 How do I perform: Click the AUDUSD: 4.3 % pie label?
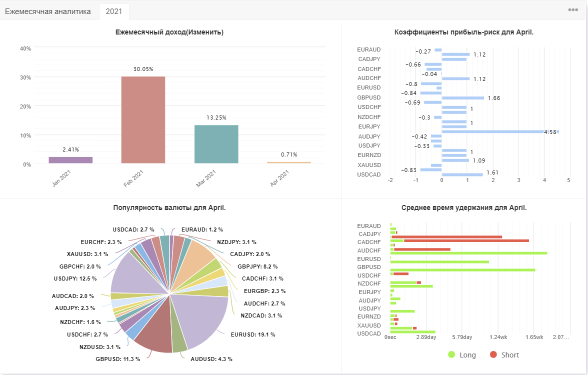pyautogui.click(x=211, y=359)
